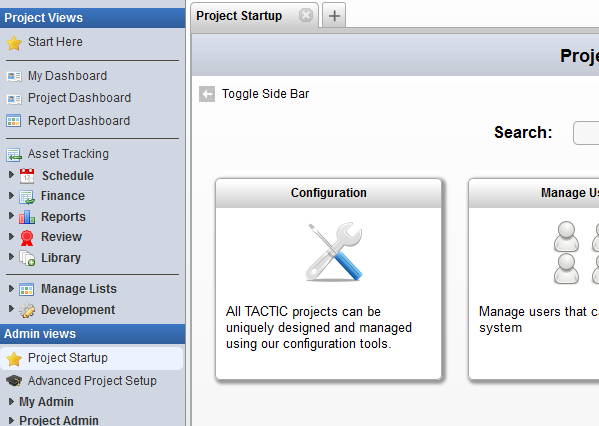599x426 pixels.
Task: Click the Asset Tracking icon
Action: click(14, 155)
